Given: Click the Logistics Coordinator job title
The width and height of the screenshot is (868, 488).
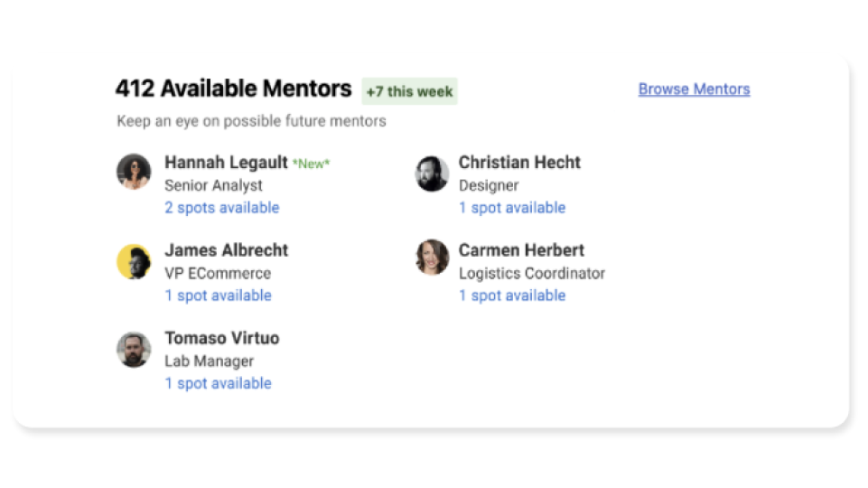Looking at the screenshot, I should [x=531, y=274].
